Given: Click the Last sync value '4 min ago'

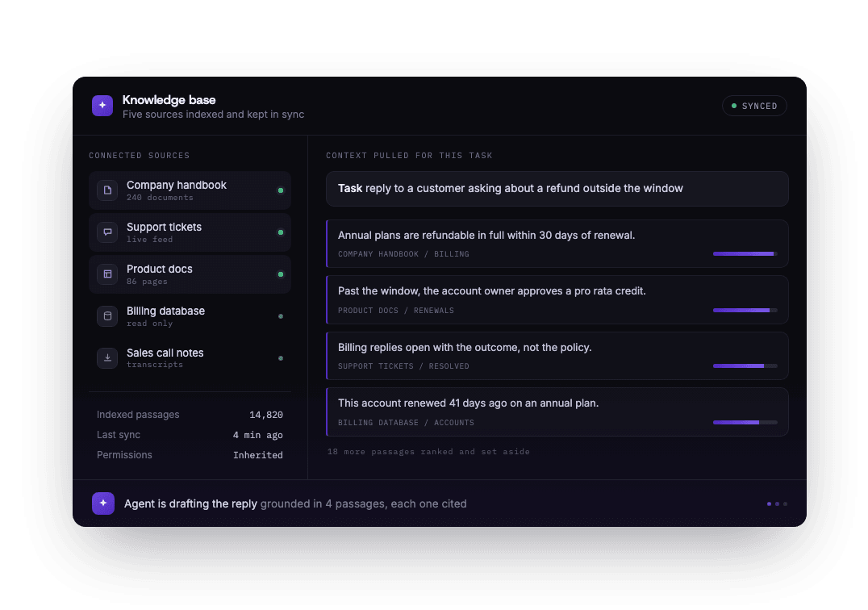Looking at the screenshot, I should [258, 435].
